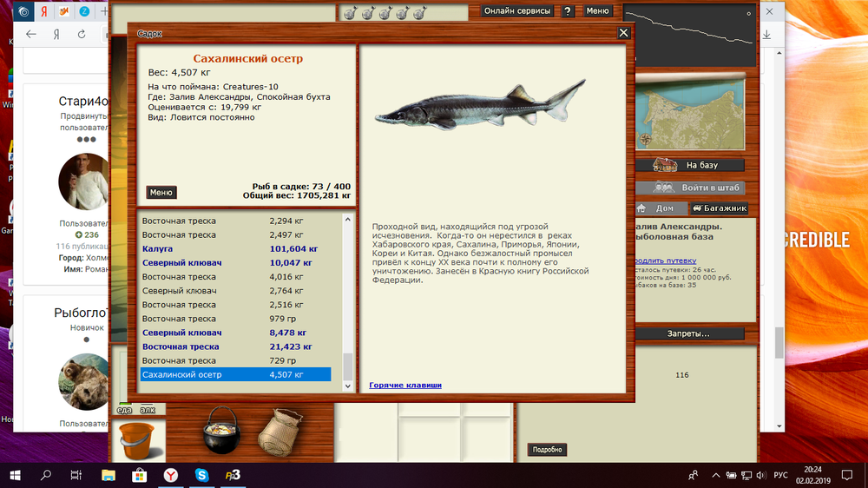Select Восточная треска 2,294 кг row
The height and width of the screenshot is (488, 868).
pyautogui.click(x=235, y=221)
